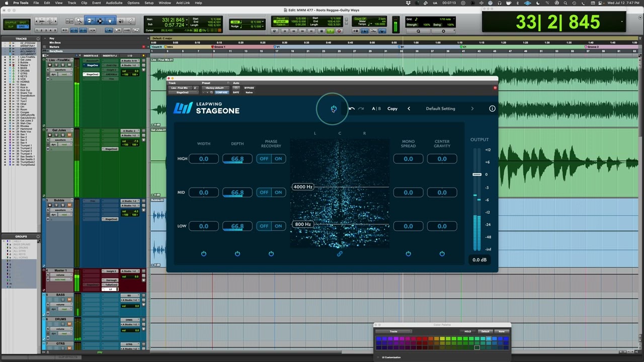Click the link icon below the visualizer
The width and height of the screenshot is (644, 362).
pos(340,253)
